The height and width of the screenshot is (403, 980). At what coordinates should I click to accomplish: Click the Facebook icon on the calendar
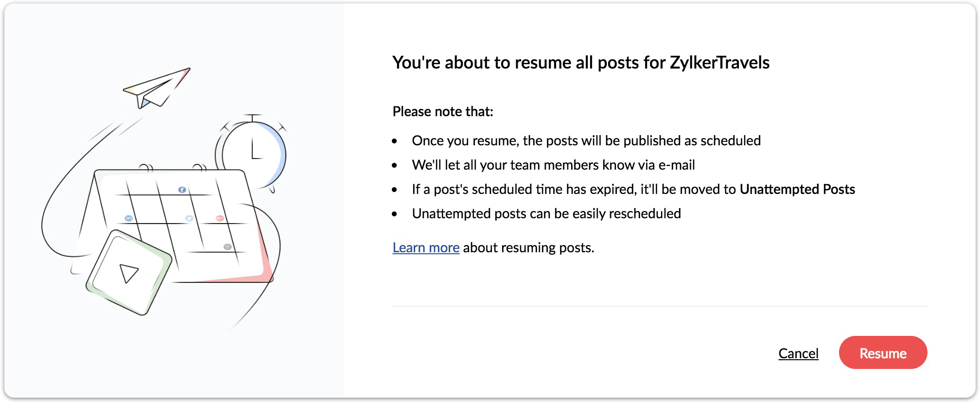pyautogui.click(x=182, y=190)
